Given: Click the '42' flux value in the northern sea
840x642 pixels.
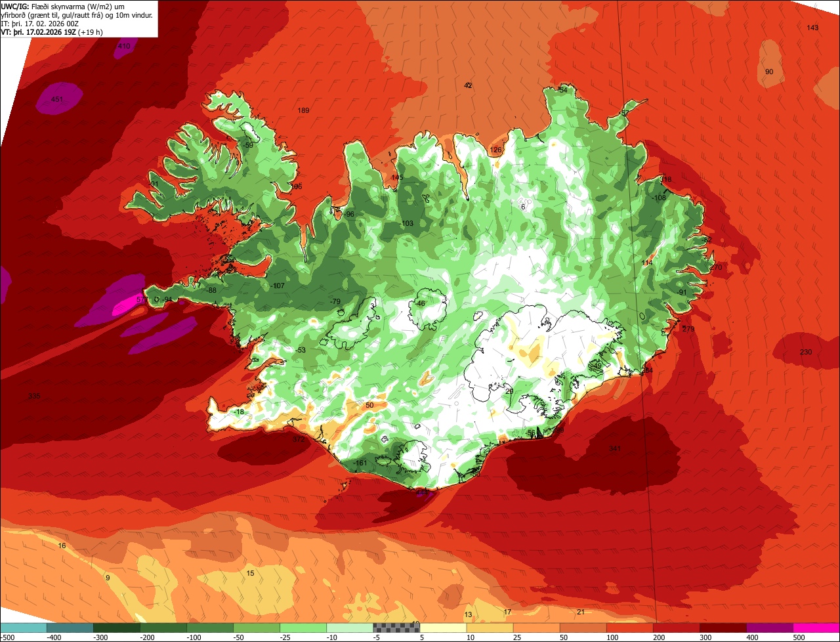Looking at the screenshot, I should (468, 86).
